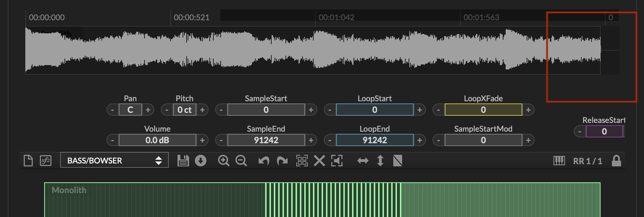Click the horizontal double-arrow icon
Image resolution: width=644 pixels, height=217 pixels.
click(363, 161)
